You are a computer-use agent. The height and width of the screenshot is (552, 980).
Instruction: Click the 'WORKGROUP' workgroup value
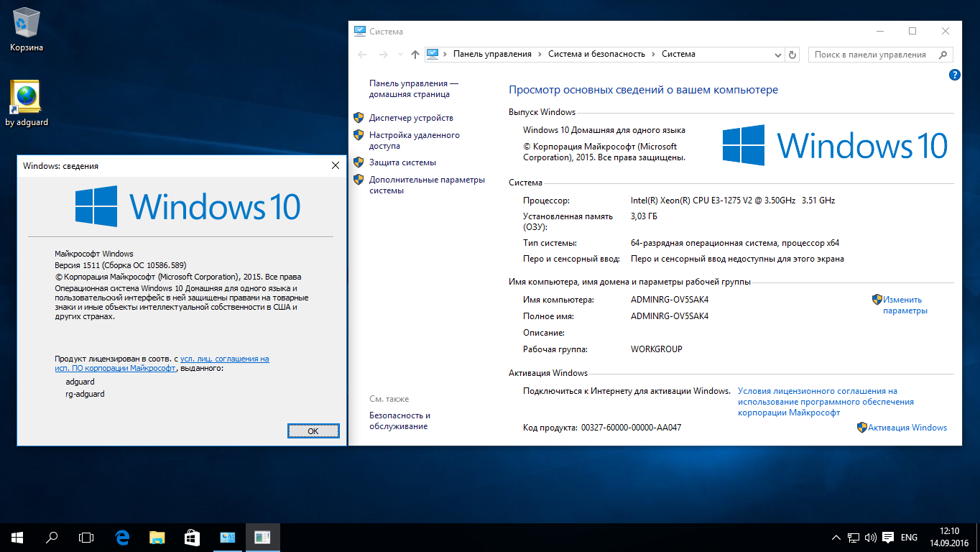click(x=656, y=349)
